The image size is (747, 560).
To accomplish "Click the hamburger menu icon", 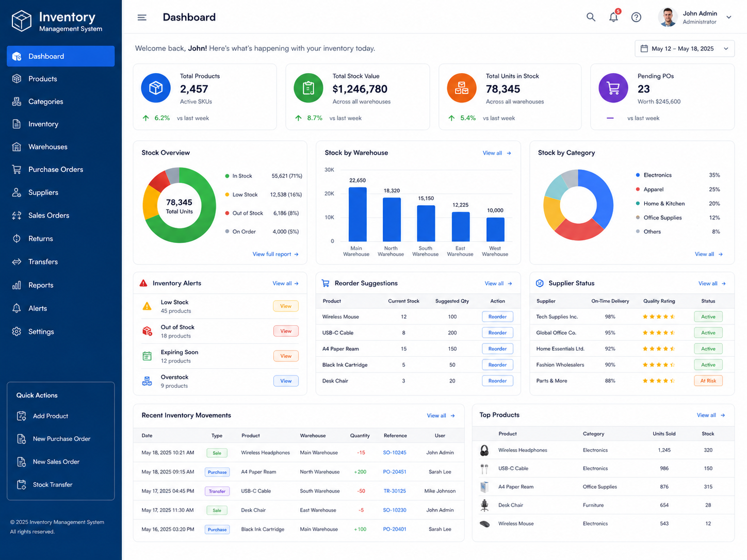I will [x=142, y=18].
